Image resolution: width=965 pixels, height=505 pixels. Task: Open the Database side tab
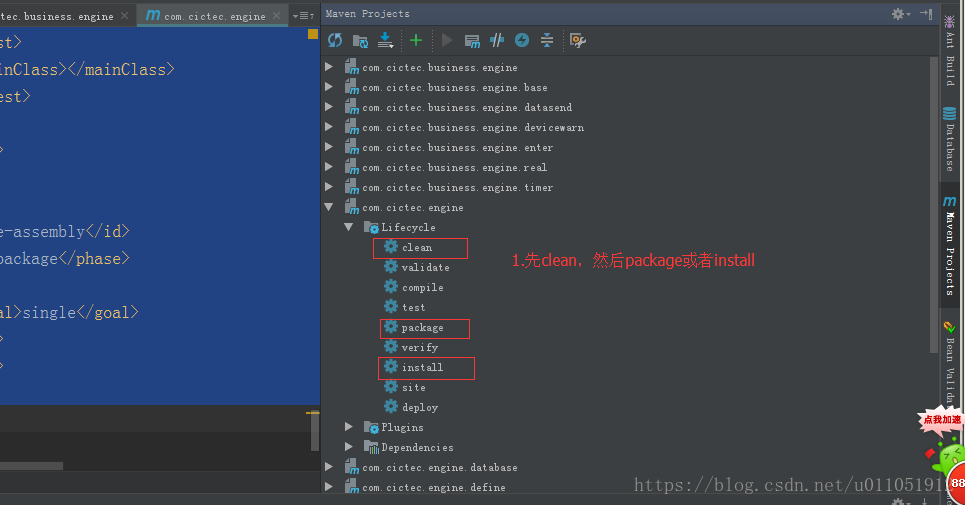click(x=950, y=140)
